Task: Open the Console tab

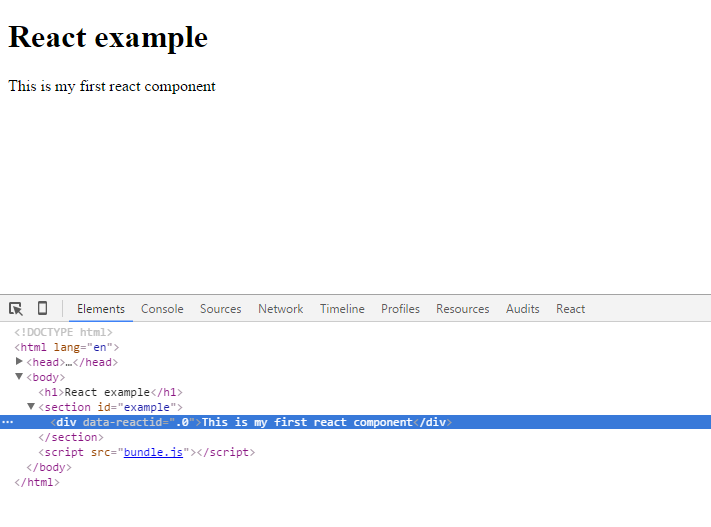Action: click(x=162, y=309)
